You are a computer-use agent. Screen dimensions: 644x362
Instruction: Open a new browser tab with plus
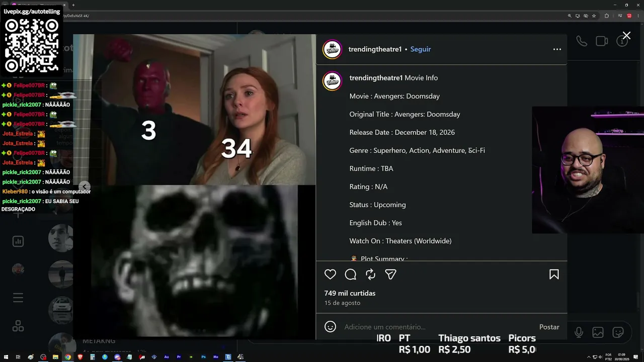point(73,5)
